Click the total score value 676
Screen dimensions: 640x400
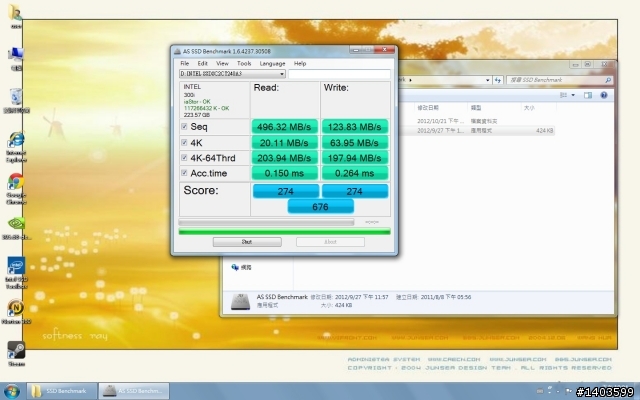(x=320, y=207)
